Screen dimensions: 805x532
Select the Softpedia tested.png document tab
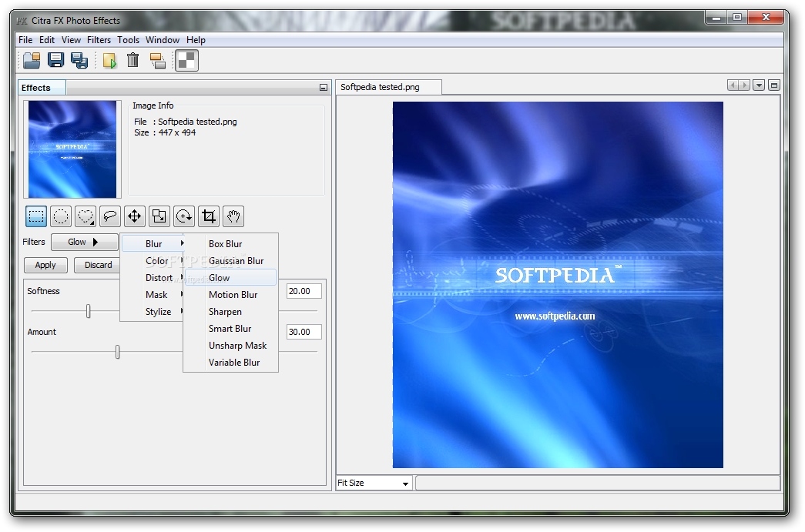tap(389, 87)
